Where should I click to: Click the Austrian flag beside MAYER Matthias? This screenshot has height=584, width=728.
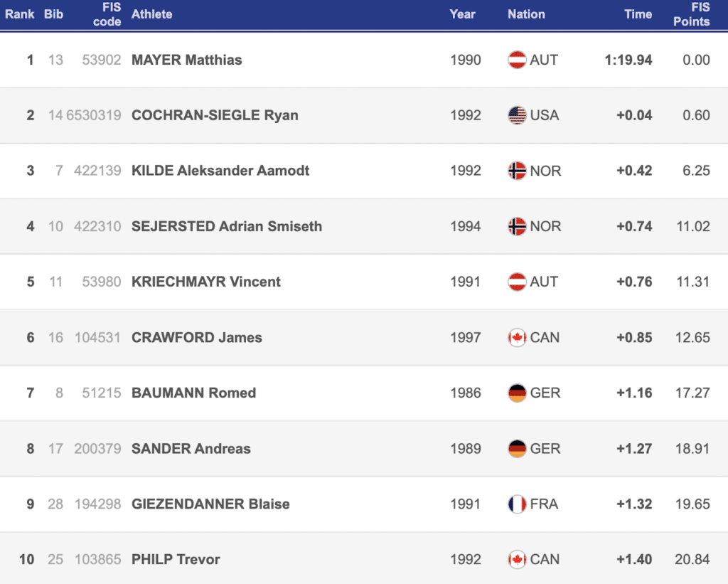517,60
